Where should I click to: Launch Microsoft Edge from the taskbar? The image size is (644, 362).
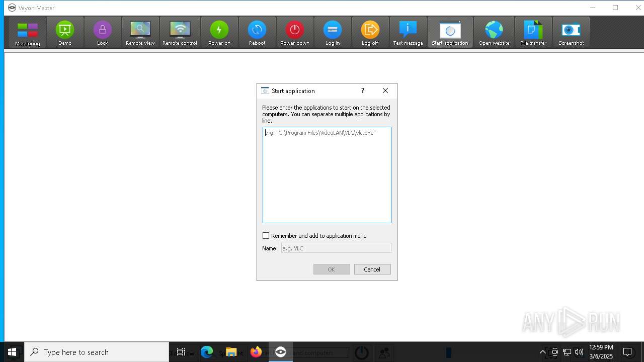point(207,352)
